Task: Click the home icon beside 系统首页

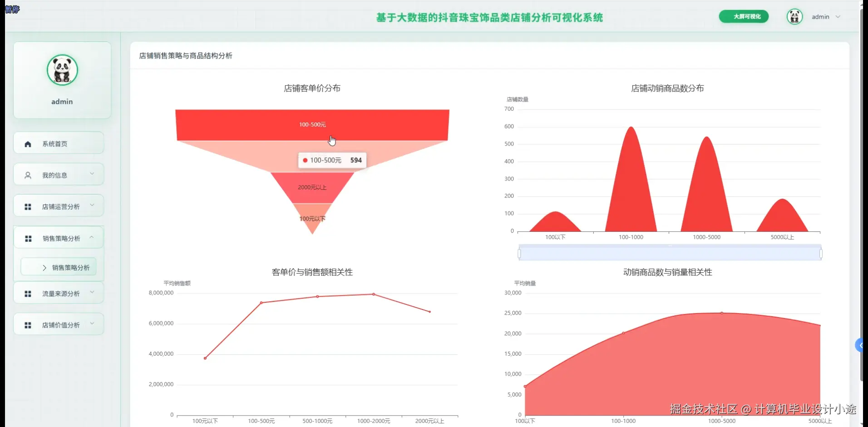Action: tap(28, 143)
